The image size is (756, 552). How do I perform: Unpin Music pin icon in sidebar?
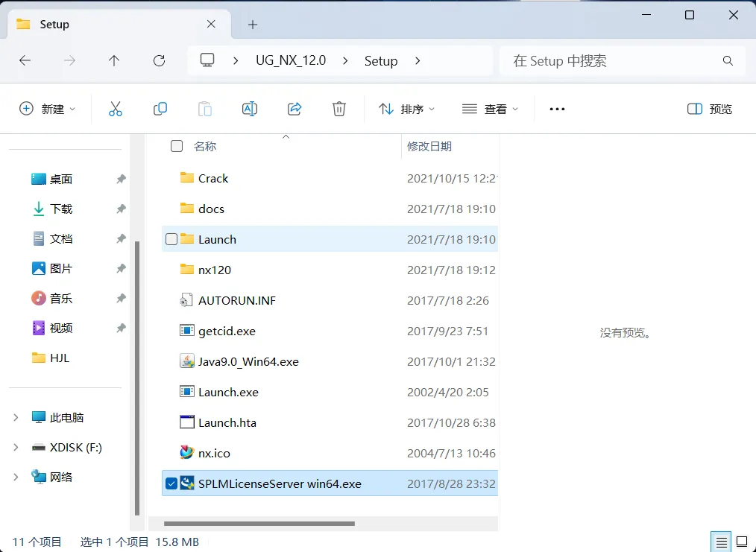(x=121, y=298)
